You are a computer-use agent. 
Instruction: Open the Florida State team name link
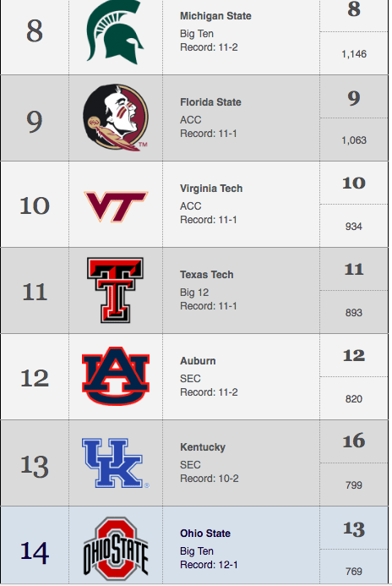[x=210, y=102]
